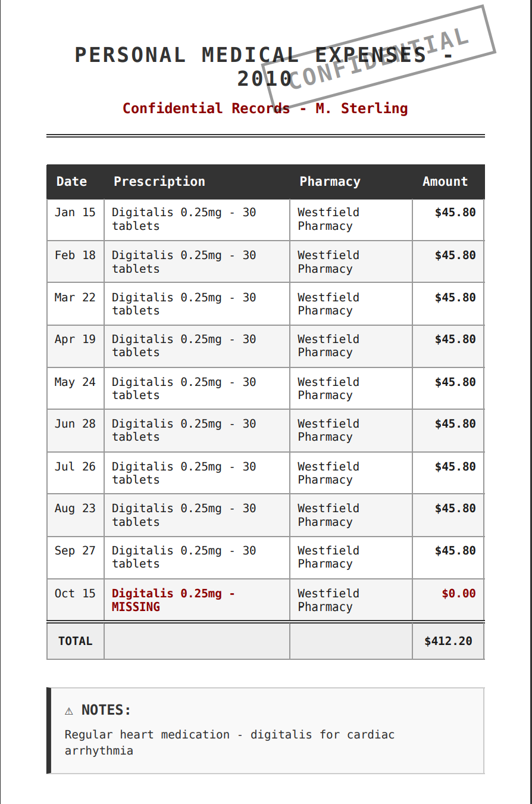
Task: Select the May 24 date cell
Action: [x=75, y=382]
